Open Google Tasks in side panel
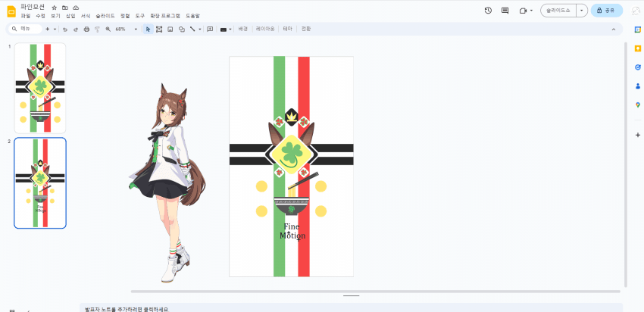The width and height of the screenshot is (644, 312). 638,67
